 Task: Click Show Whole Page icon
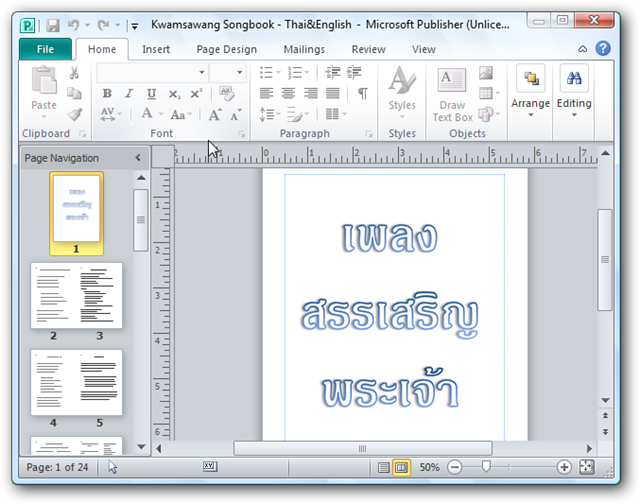(587, 467)
